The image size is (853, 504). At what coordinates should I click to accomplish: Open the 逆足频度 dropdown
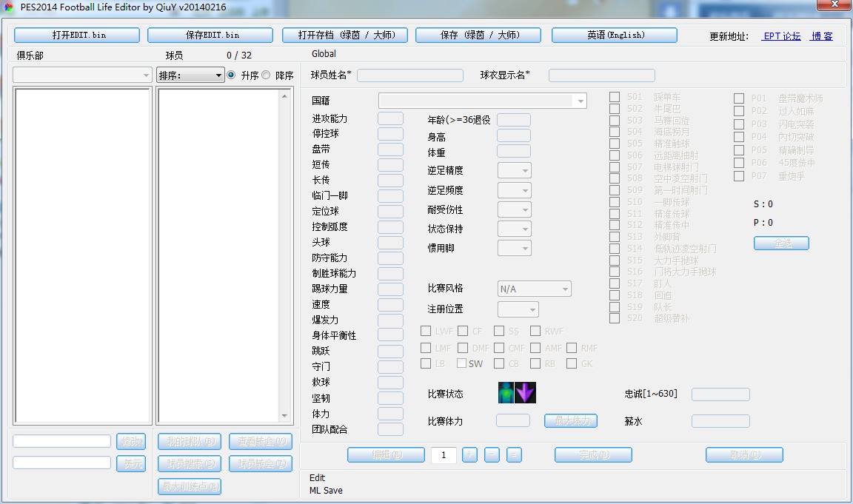pos(515,190)
